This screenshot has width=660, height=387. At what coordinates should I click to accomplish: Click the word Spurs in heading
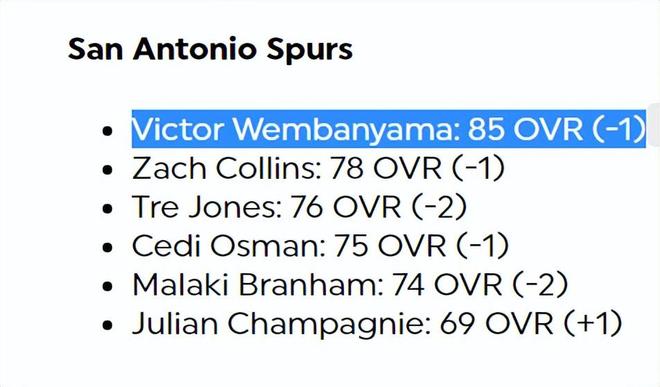tap(309, 50)
